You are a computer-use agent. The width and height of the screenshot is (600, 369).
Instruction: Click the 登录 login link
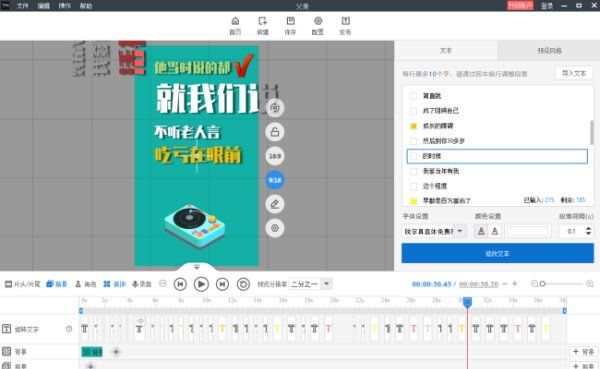pyautogui.click(x=547, y=6)
